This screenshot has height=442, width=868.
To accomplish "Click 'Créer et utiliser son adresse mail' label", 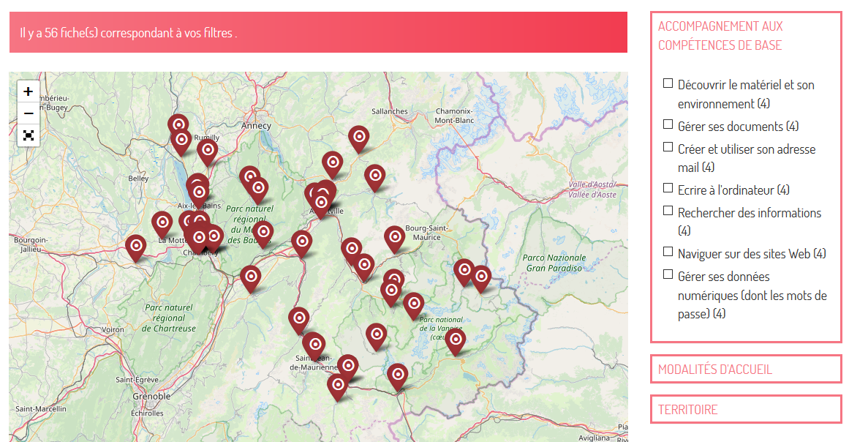I will pyautogui.click(x=746, y=149).
